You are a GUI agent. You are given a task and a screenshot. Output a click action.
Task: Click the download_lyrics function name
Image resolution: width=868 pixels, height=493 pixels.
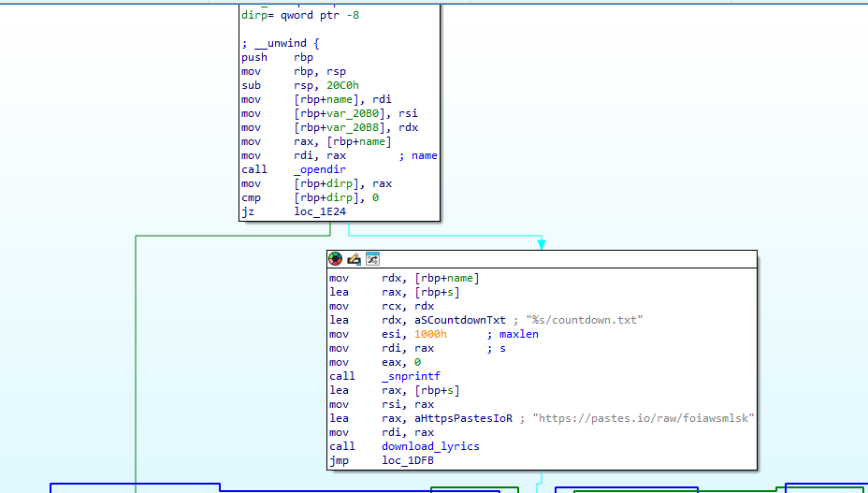(x=430, y=446)
